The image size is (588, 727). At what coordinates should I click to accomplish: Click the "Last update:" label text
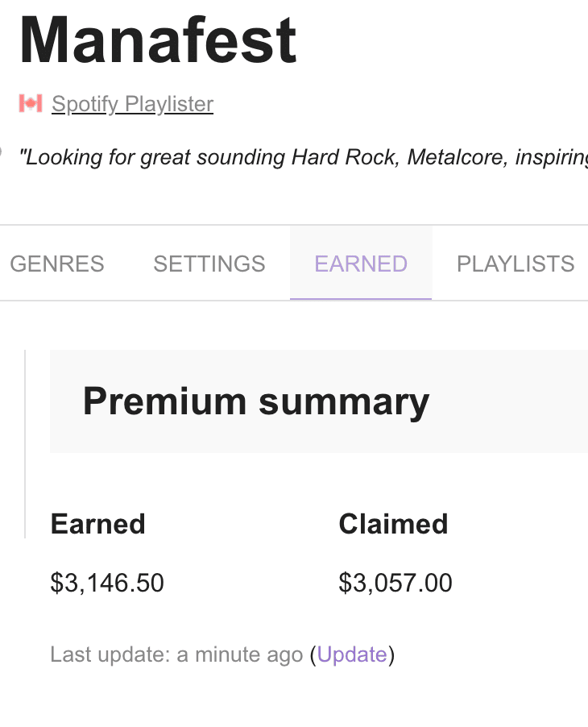(x=110, y=654)
